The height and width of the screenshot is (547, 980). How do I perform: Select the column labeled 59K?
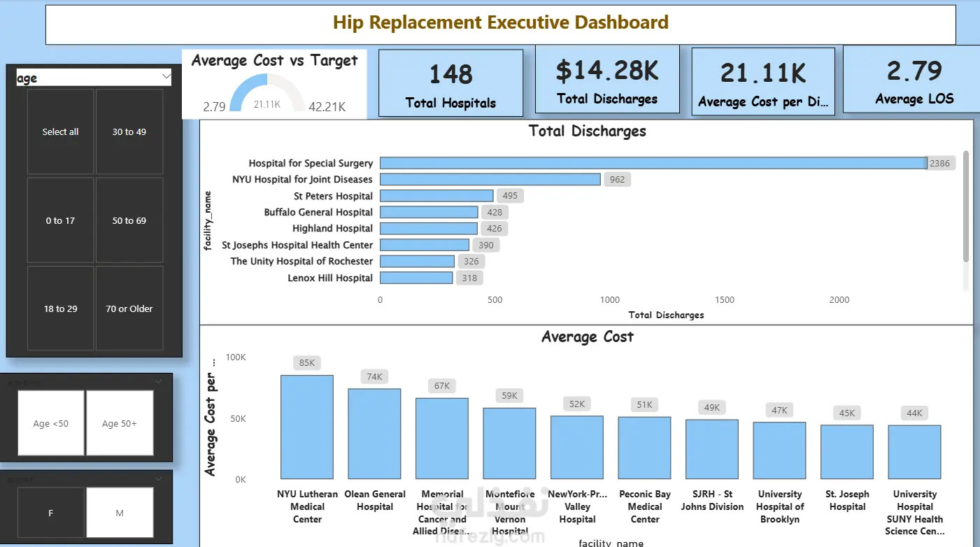coord(510,443)
